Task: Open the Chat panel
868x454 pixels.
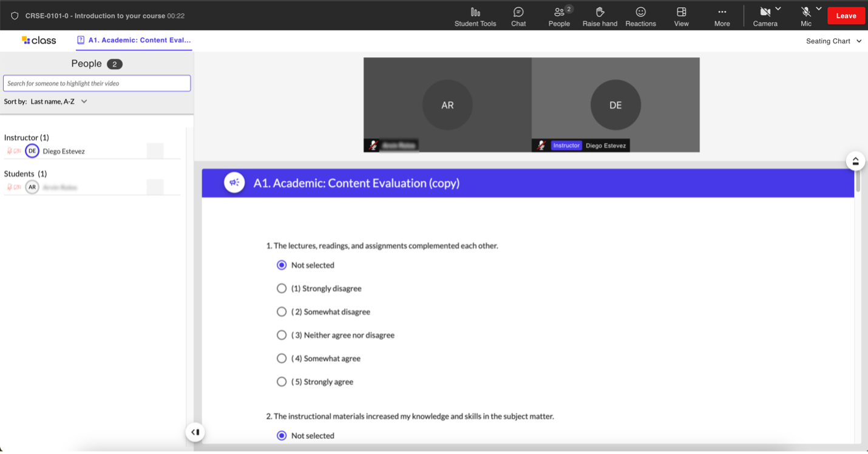Action: click(518, 16)
